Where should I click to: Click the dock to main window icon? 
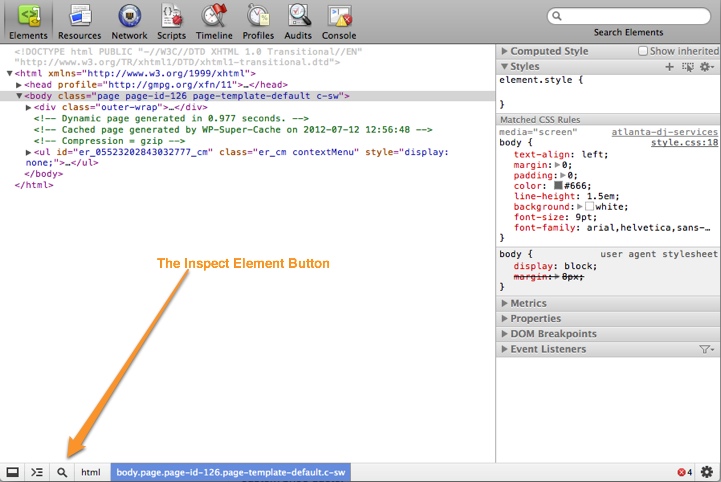tap(12, 472)
